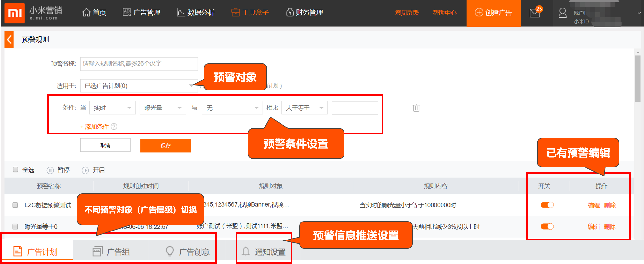Viewport: 644px width, 264px height.
Task: Toggle the switch for LZC数据预警测试
Action: (x=547, y=205)
